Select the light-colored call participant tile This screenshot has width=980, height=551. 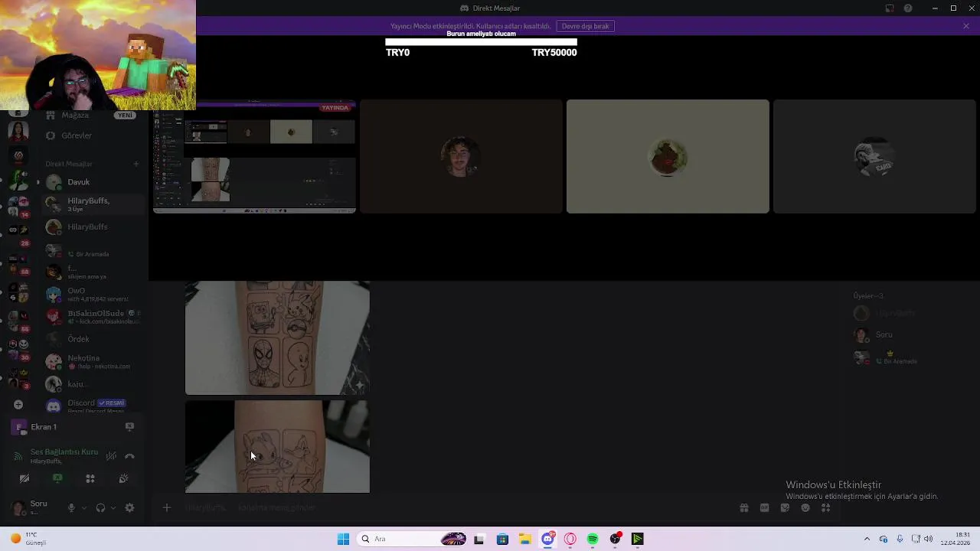[668, 156]
